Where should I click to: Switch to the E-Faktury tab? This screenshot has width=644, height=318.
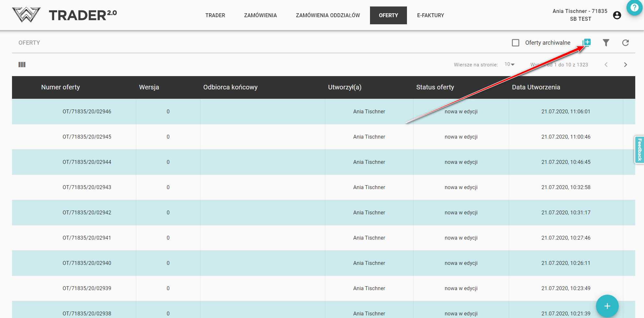pyautogui.click(x=430, y=15)
